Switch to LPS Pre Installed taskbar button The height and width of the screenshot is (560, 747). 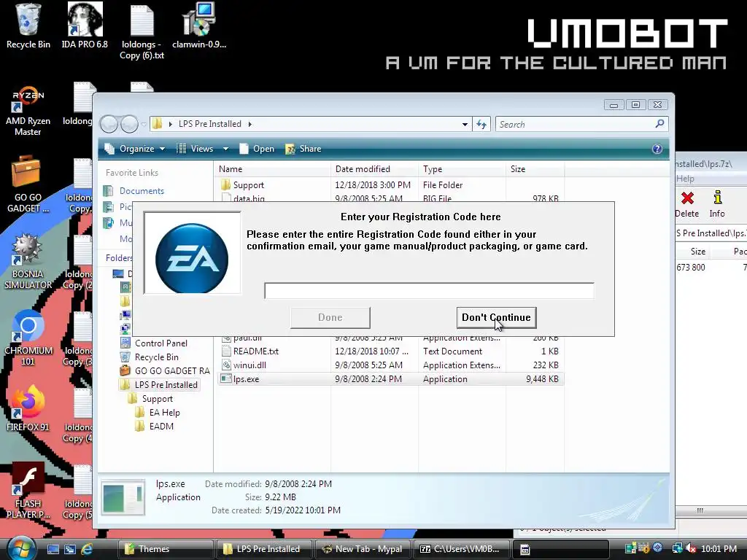263,549
